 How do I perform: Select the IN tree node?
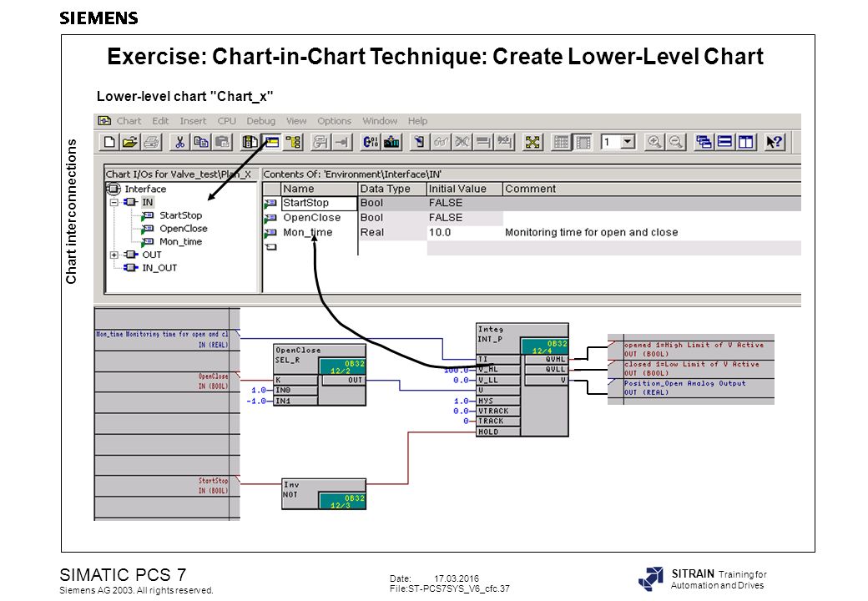(147, 202)
